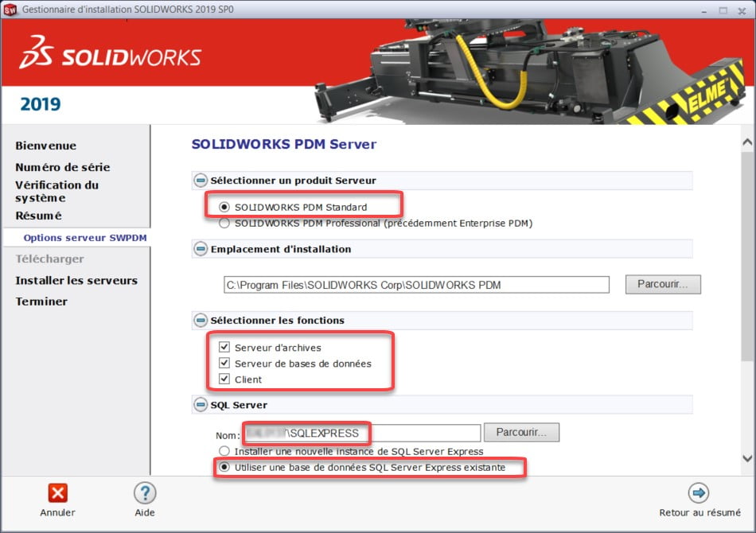Collapse the Emplacement d'installation section
Viewport: 756px width, 533px height.
click(201, 249)
